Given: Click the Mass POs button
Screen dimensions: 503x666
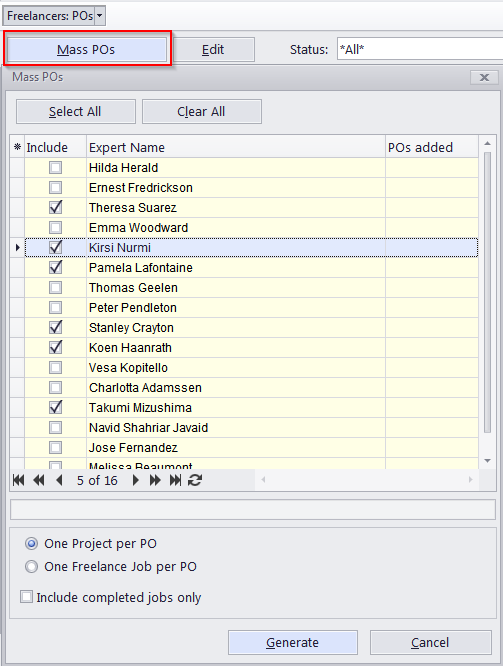Looking at the screenshot, I should pyautogui.click(x=87, y=49).
